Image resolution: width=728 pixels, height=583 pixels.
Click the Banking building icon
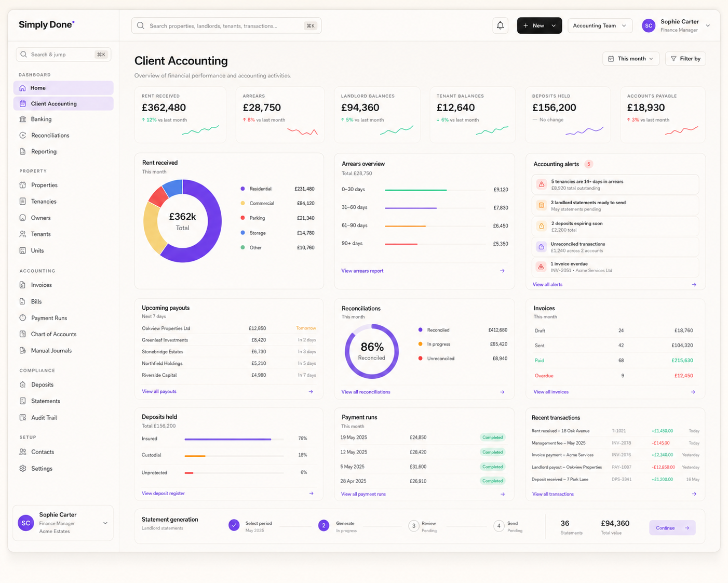[x=23, y=119]
